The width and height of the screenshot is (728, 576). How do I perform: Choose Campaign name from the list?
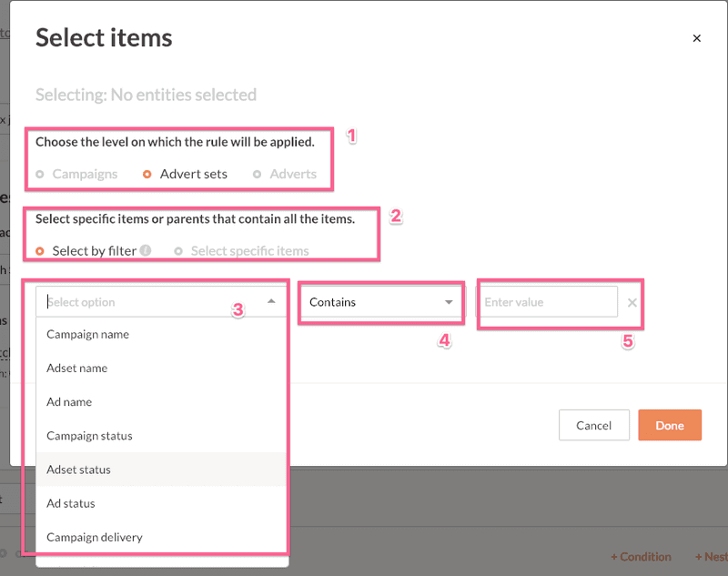pyautogui.click(x=88, y=334)
